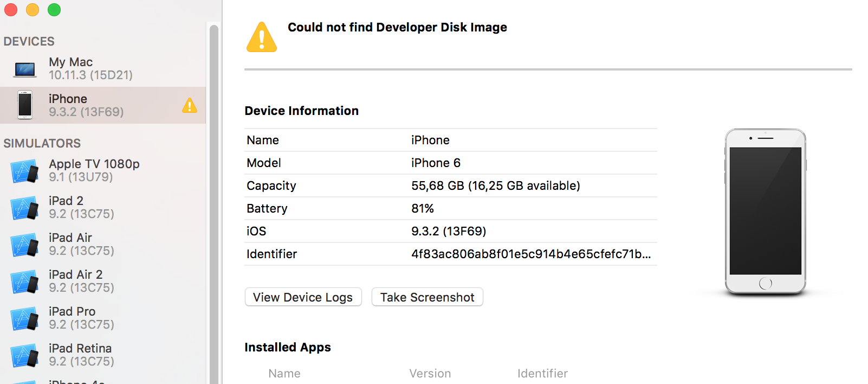868x384 pixels.
Task: Click the iPad 2 simulator icon
Action: (x=24, y=208)
